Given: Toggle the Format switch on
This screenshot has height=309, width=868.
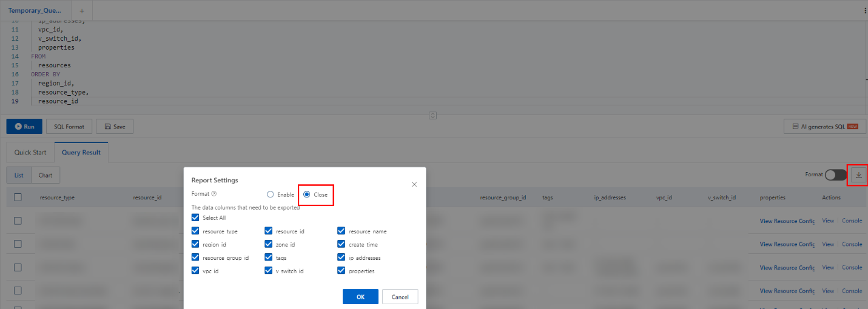Looking at the screenshot, I should coord(836,174).
